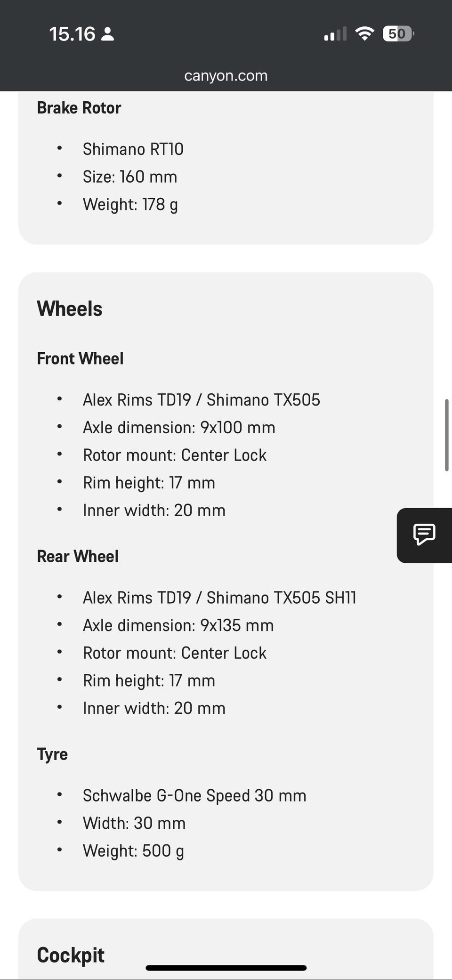The height and width of the screenshot is (980, 452).
Task: Tap the Cockpit section heading
Action: coord(71,955)
